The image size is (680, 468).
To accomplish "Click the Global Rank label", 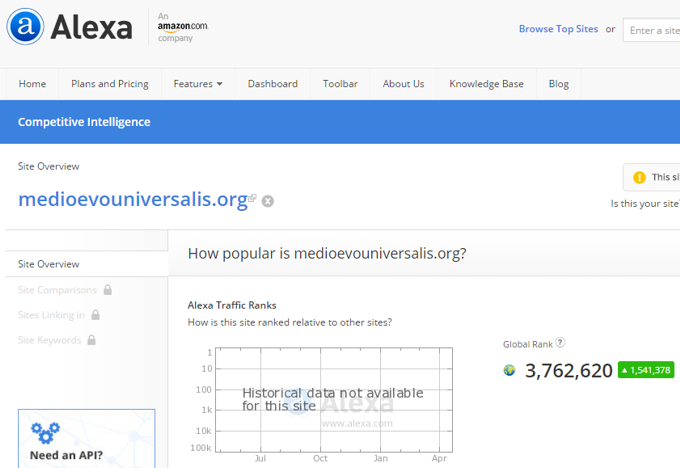I will [x=528, y=344].
